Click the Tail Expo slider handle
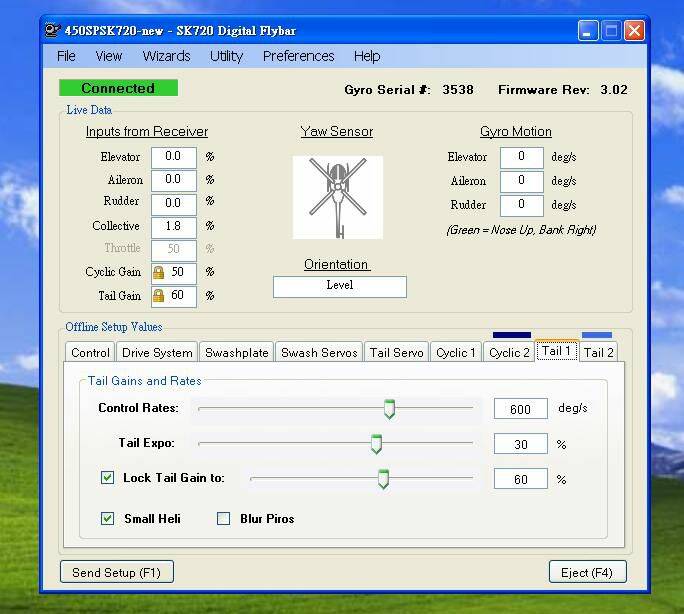Screen dimensions: 684x614 376,444
